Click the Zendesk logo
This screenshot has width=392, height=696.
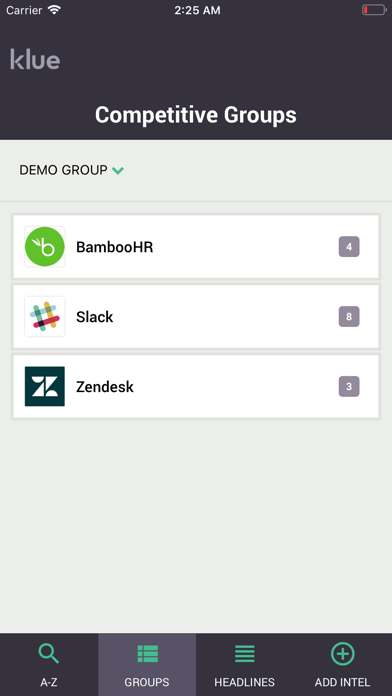(x=45, y=386)
